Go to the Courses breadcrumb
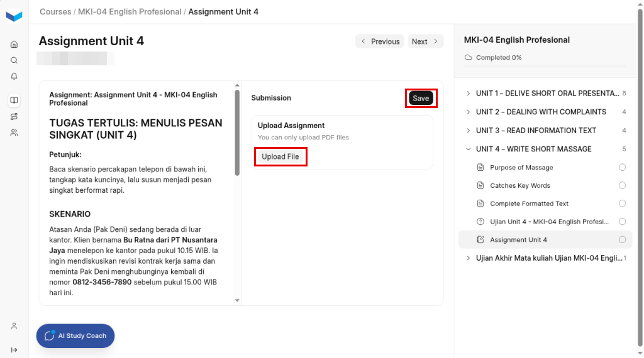This screenshot has width=644, height=358. coord(55,12)
